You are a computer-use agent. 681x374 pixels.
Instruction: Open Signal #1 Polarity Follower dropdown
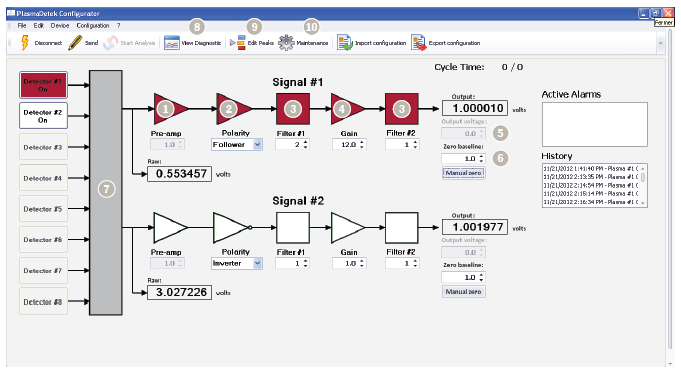tap(258, 144)
